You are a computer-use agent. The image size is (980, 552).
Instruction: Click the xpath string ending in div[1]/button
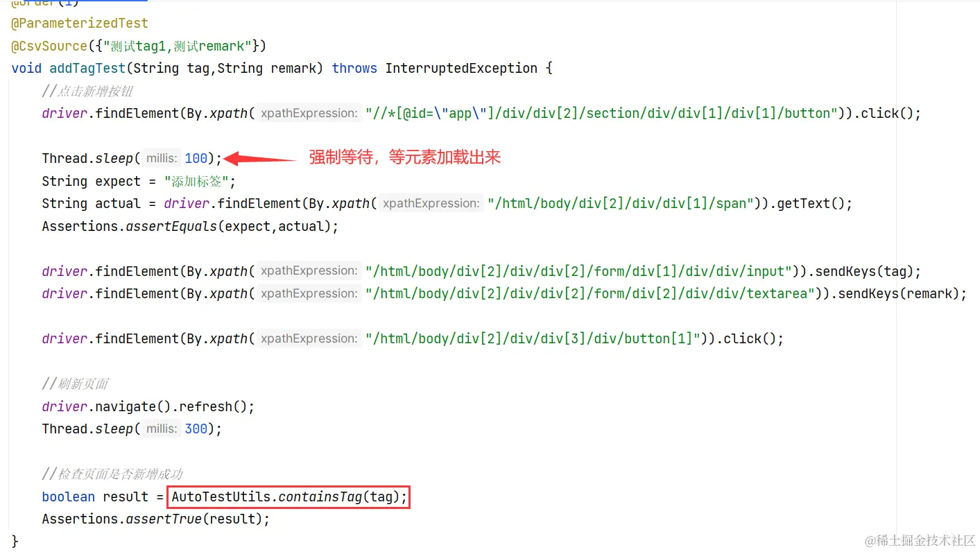(x=602, y=113)
